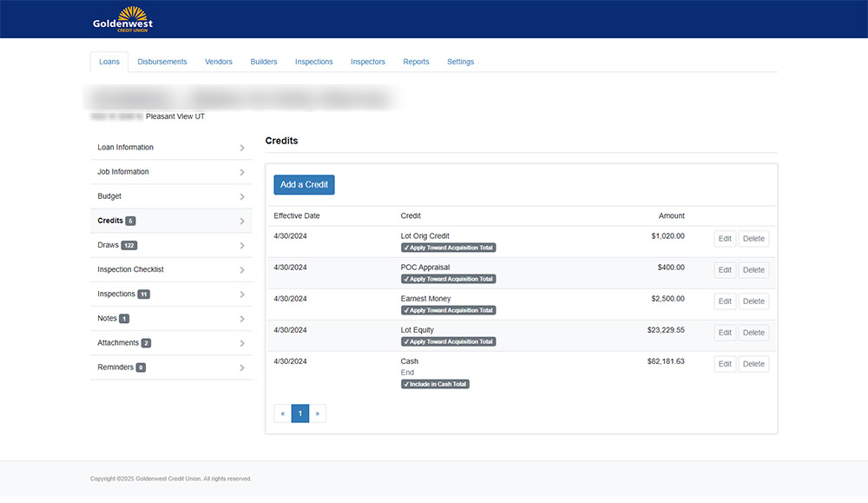Delete the Cash credit row

point(753,364)
